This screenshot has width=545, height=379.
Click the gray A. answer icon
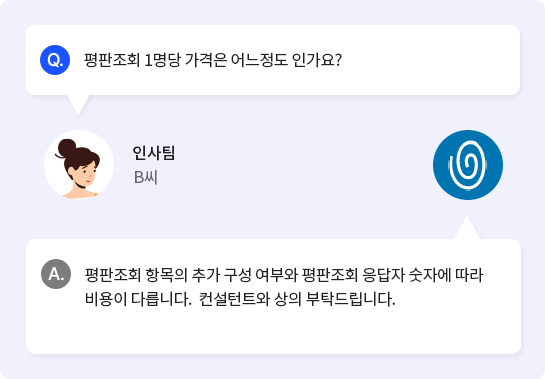(56, 274)
